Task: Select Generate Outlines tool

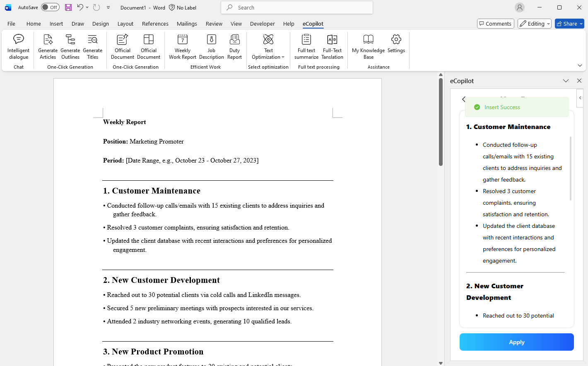Action: (x=70, y=46)
